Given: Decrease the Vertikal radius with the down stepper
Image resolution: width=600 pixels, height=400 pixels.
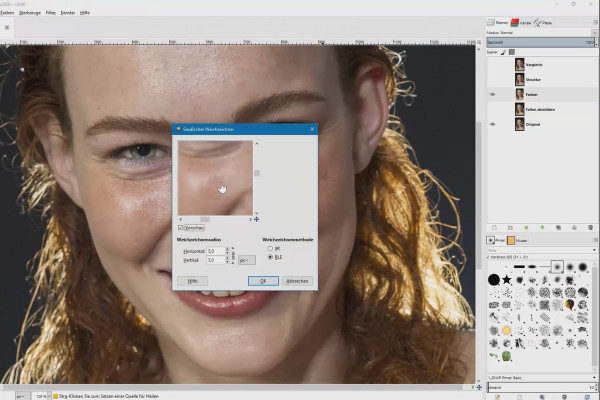Looking at the screenshot, I should click(x=227, y=262).
